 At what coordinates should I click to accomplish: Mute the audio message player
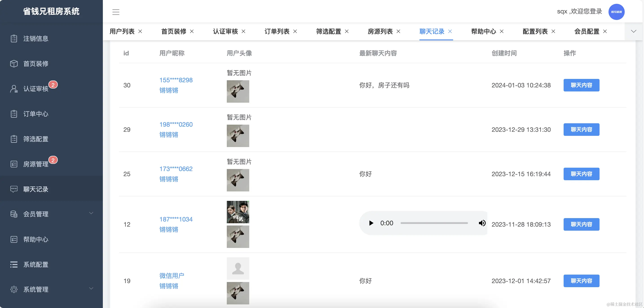[482, 223]
